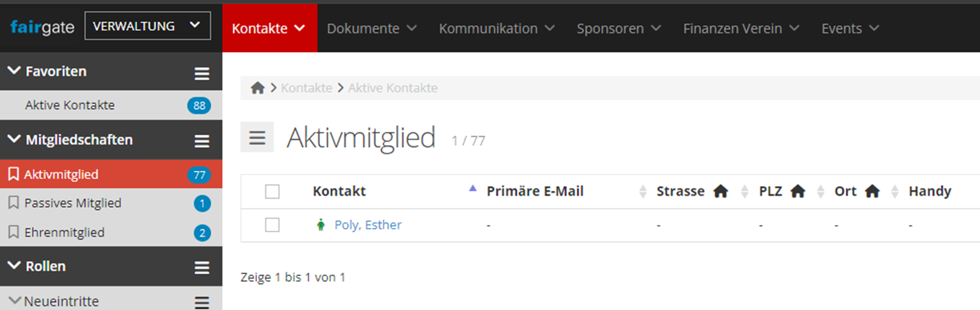This screenshot has width=980, height=310.
Task: Sort table by Kontakt column
Action: pyautogui.click(x=339, y=191)
